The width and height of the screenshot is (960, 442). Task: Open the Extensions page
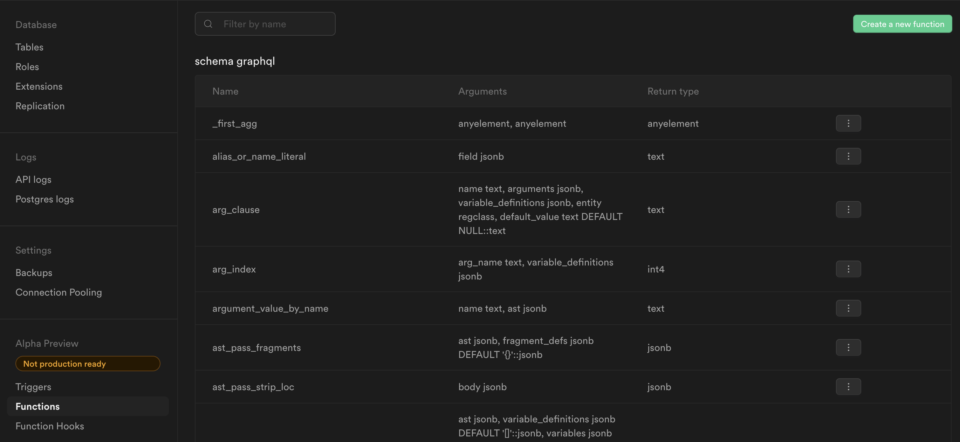(39, 87)
